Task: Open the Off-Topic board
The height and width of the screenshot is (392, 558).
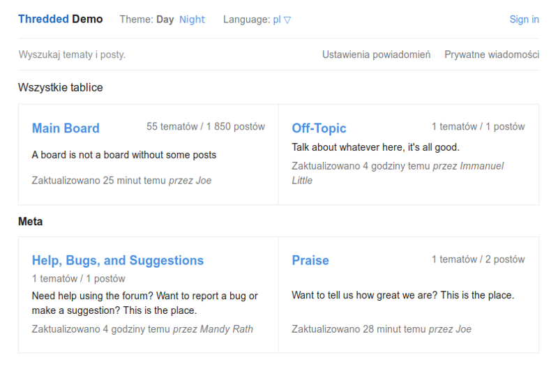Action: 319,128
